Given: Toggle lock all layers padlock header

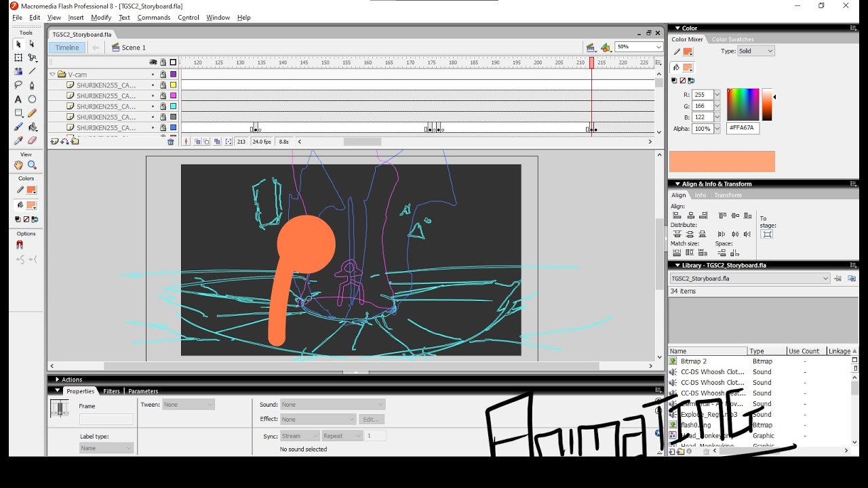Looking at the screenshot, I should pos(163,62).
